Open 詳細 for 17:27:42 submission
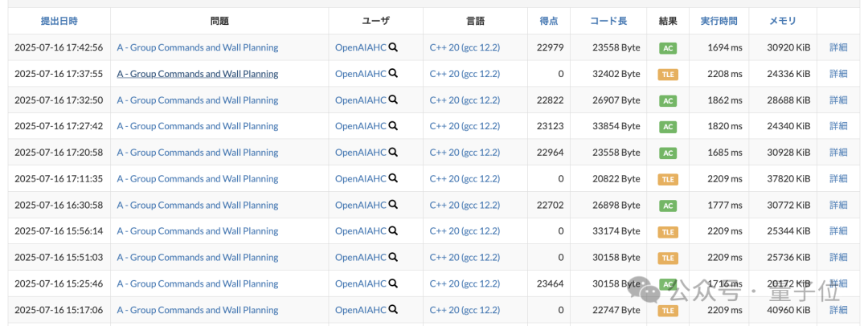This screenshot has width=868, height=326. pos(838,126)
